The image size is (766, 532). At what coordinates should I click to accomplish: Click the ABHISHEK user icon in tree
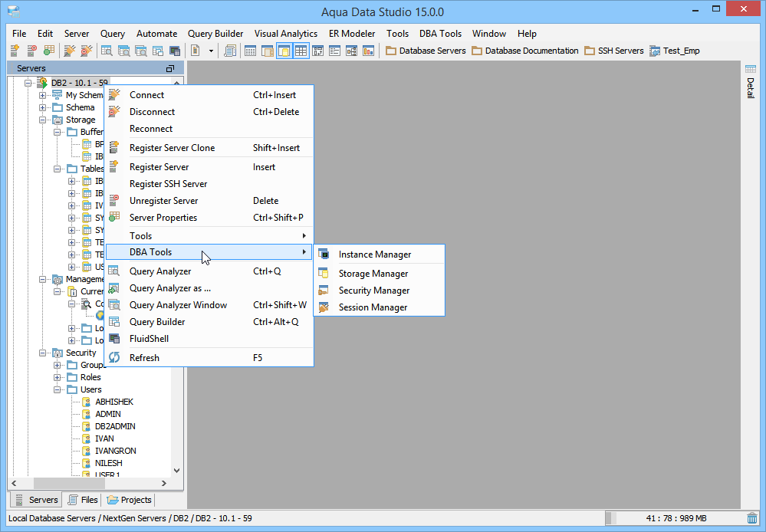pyautogui.click(x=87, y=402)
